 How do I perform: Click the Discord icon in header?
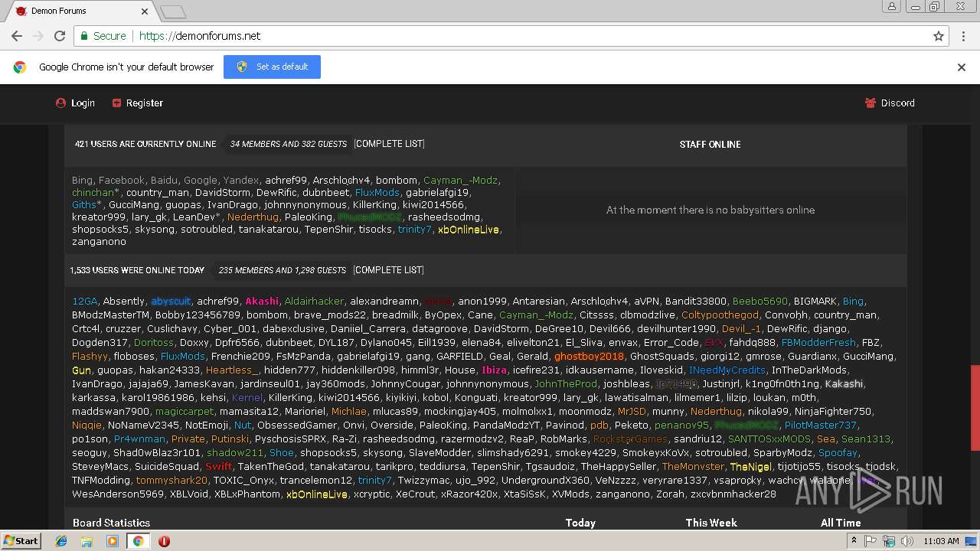tap(871, 103)
